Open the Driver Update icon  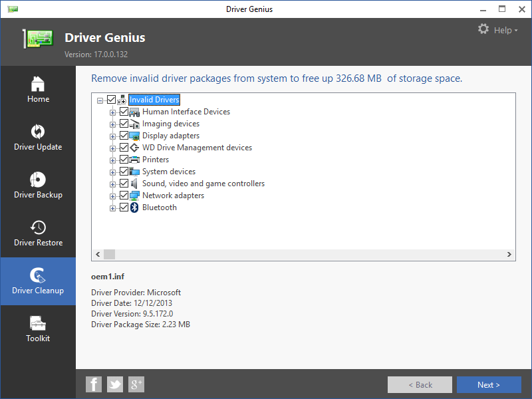click(38, 132)
